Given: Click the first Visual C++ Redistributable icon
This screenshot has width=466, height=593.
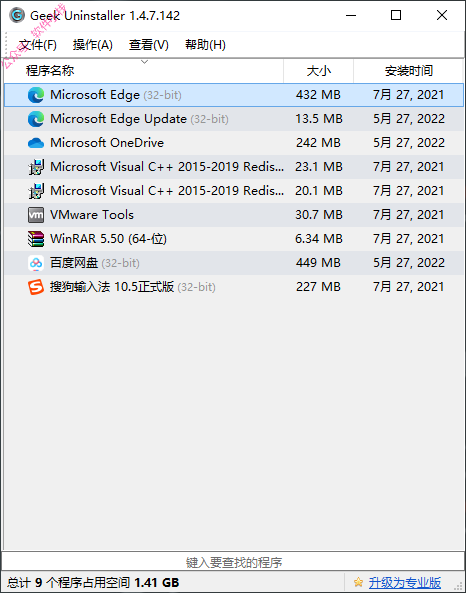Looking at the screenshot, I should 36,167.
